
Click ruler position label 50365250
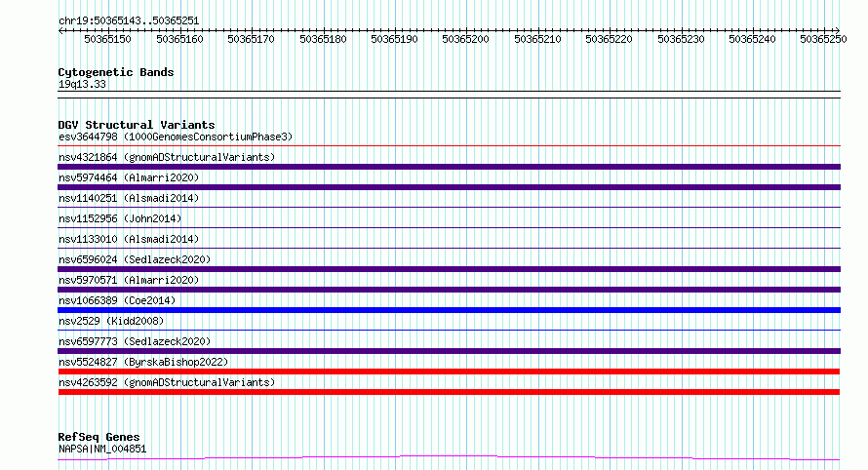pyautogui.click(x=824, y=39)
